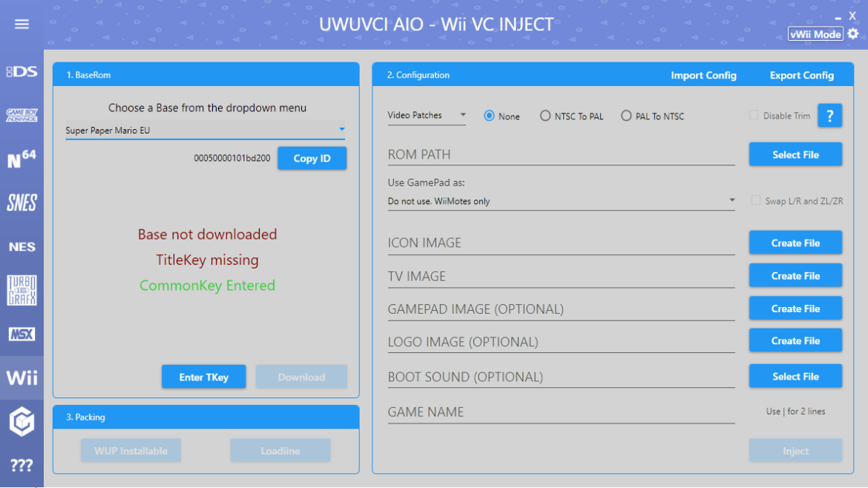The height and width of the screenshot is (488, 868).
Task: Click Create File for ICON IMAGE
Action: [795, 243]
